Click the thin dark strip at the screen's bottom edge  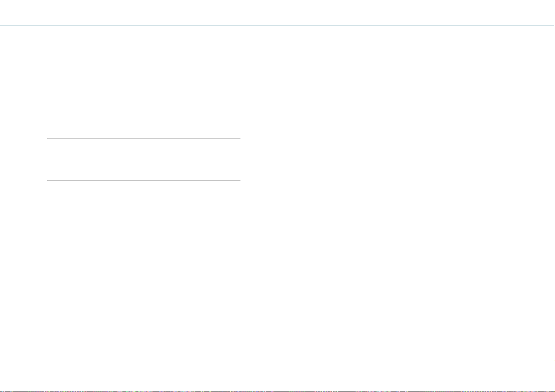tap(278, 391)
